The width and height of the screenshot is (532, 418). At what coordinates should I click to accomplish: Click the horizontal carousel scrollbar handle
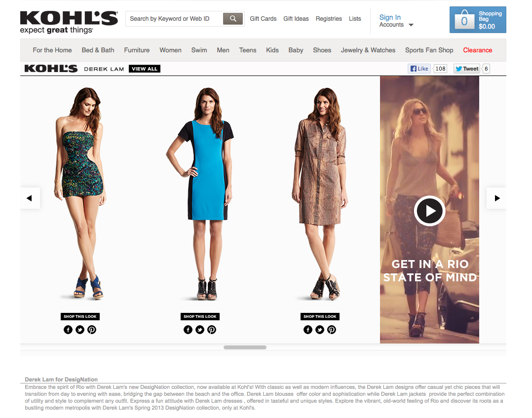(x=245, y=347)
